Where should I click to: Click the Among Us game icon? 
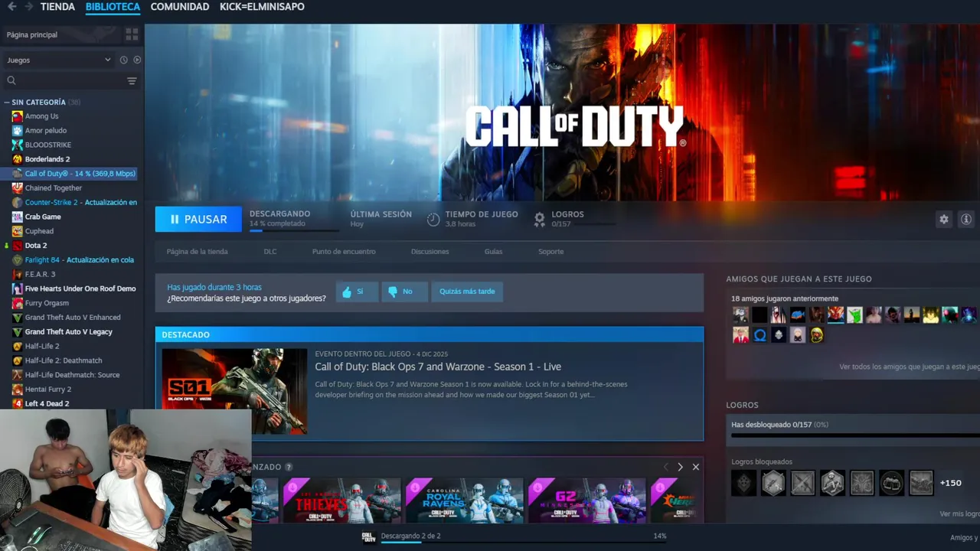[18, 116]
